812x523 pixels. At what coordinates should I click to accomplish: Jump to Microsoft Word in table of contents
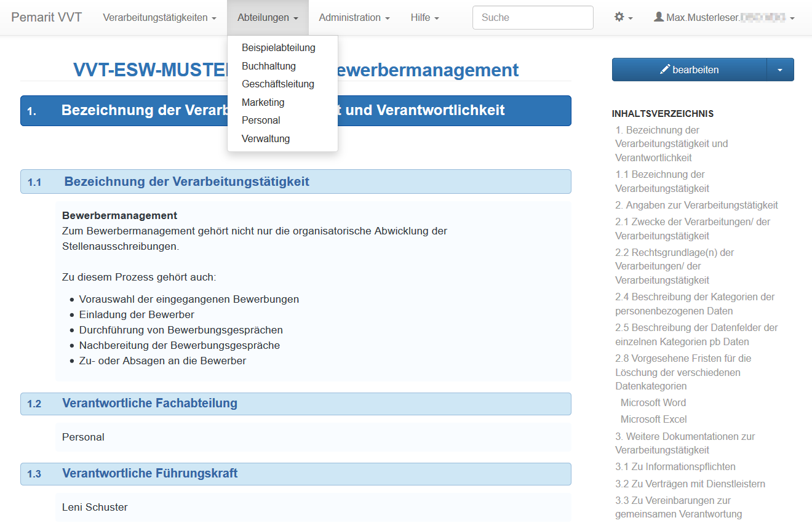tap(653, 403)
